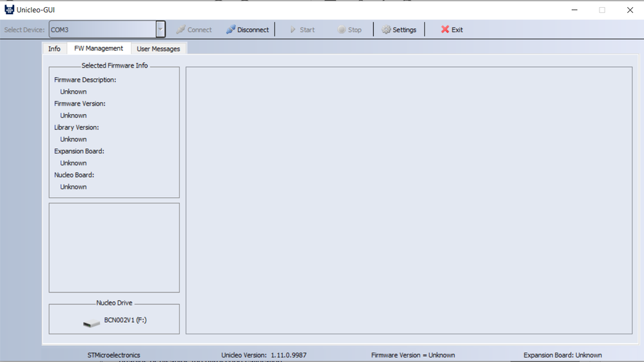Click the Library Version: label
644x362 pixels.
point(77,128)
